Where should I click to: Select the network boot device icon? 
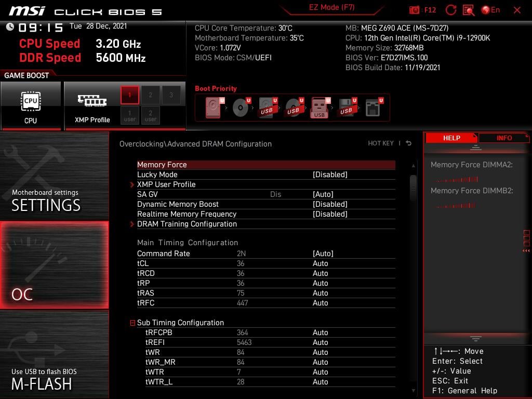tap(374, 107)
